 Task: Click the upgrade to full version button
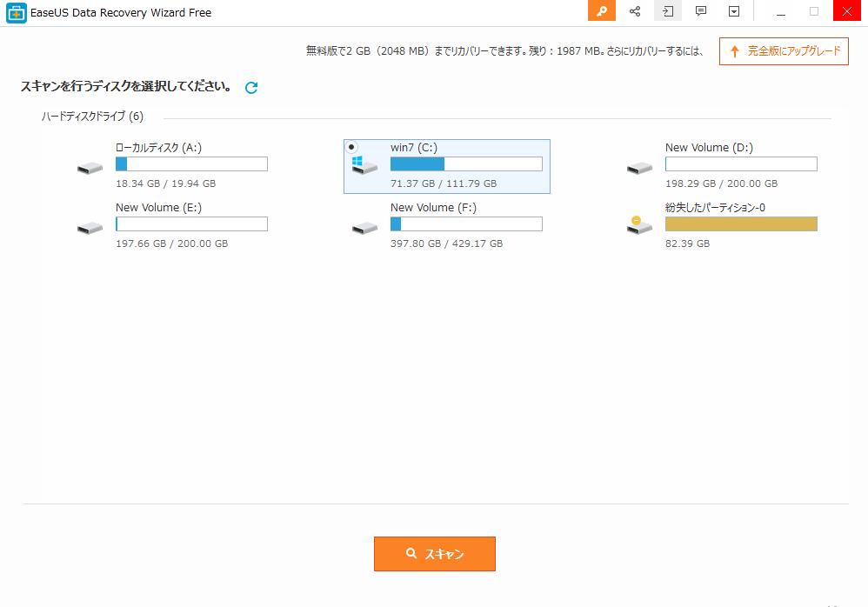(784, 51)
